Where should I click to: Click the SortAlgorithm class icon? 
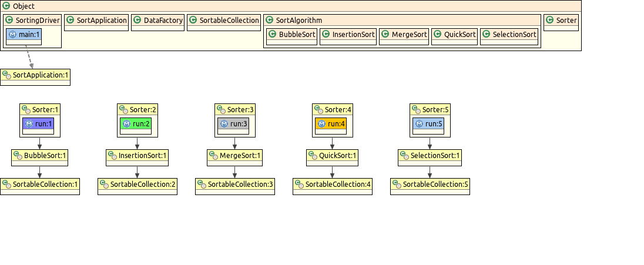pos(269,20)
